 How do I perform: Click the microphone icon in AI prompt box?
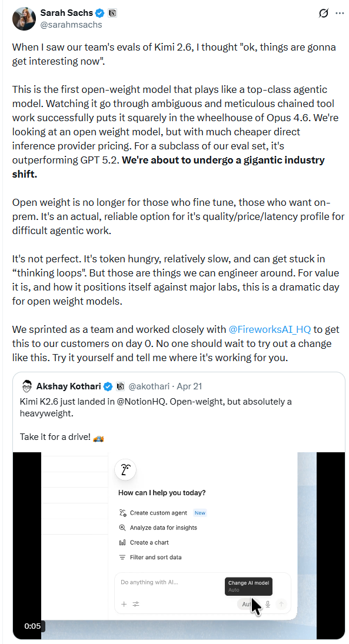pyautogui.click(x=268, y=604)
